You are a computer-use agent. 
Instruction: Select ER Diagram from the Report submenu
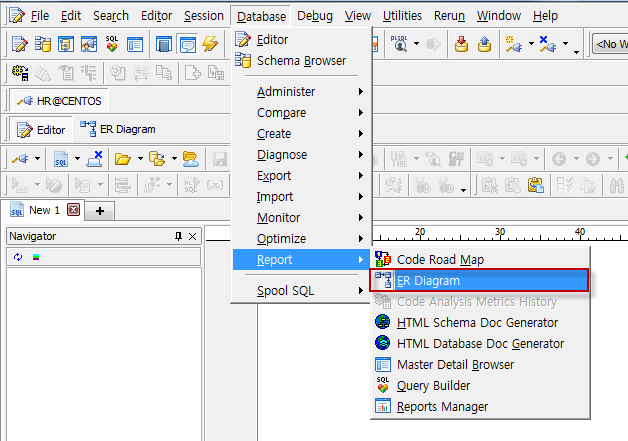428,281
